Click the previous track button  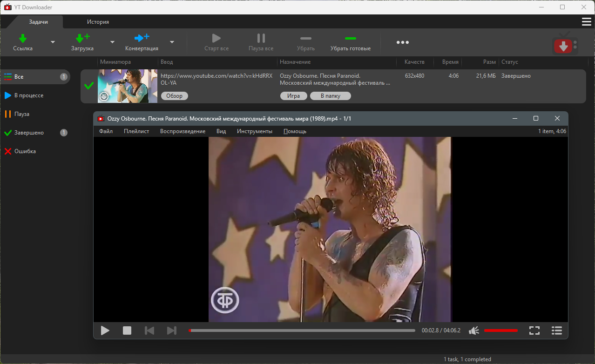149,330
